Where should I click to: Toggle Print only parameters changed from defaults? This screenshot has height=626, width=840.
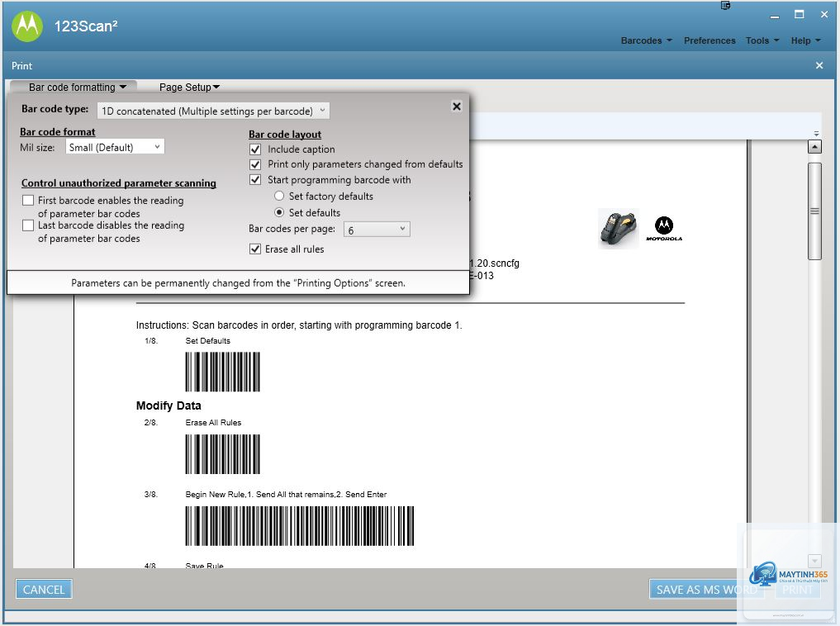tap(255, 164)
